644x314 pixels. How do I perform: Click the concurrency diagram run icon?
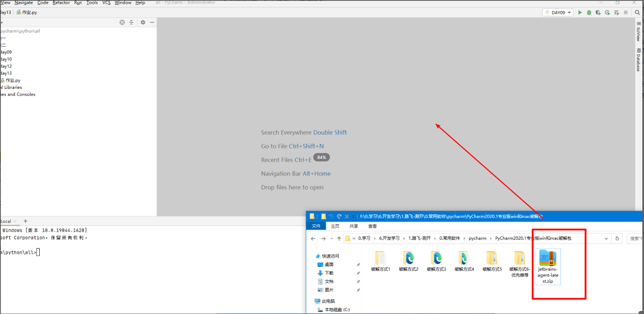click(x=616, y=13)
